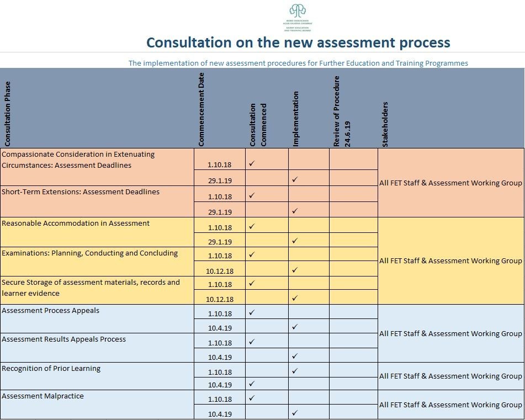
Task: Select the 'Review of Procedure 24.6.19' header
Action: coord(342,111)
